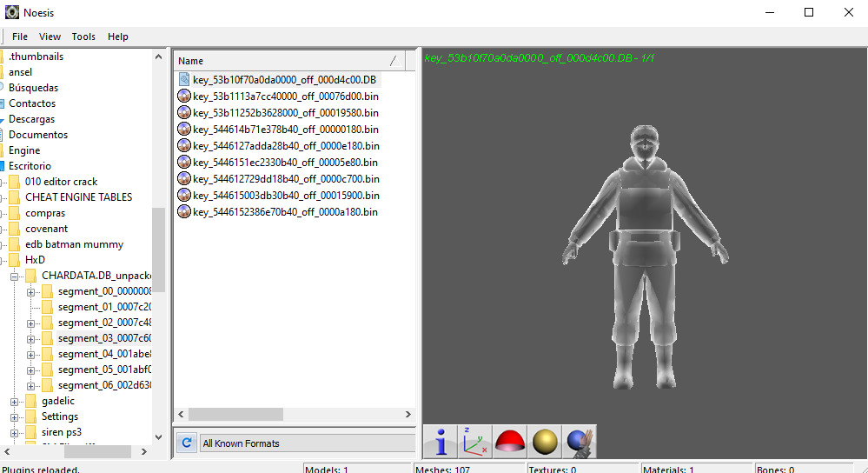Open the All Known Formats dropdown
The image size is (868, 473).
tap(307, 443)
